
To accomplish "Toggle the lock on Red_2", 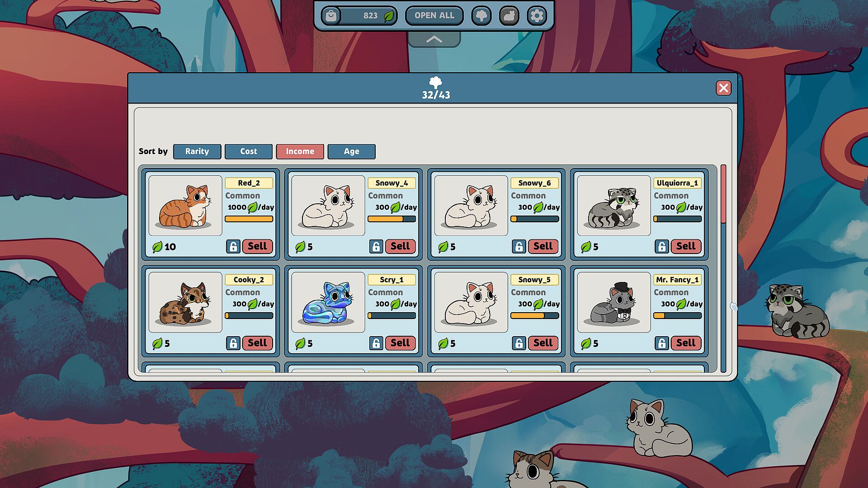I will 233,247.
